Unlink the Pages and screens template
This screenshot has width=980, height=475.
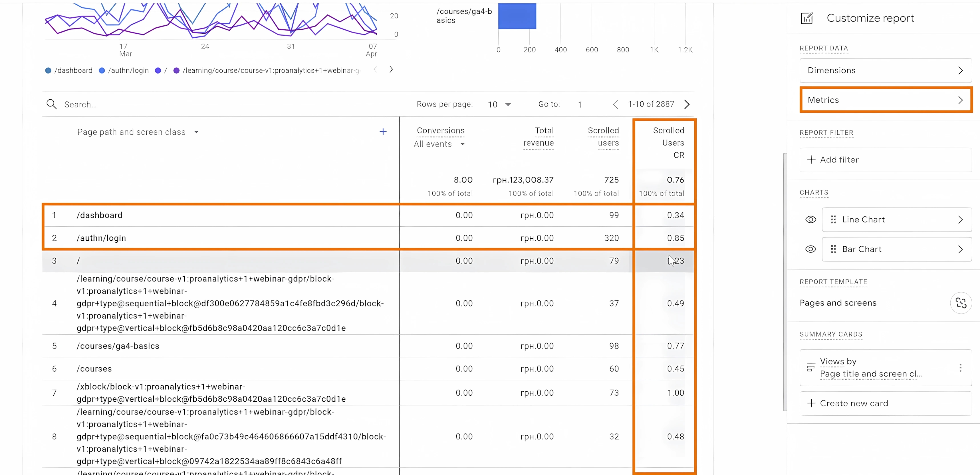(961, 303)
